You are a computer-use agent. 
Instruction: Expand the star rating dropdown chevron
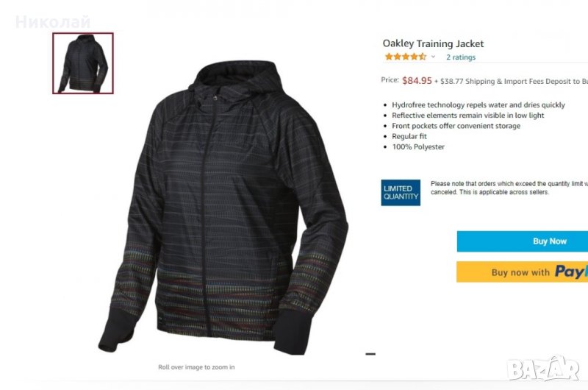click(x=433, y=57)
